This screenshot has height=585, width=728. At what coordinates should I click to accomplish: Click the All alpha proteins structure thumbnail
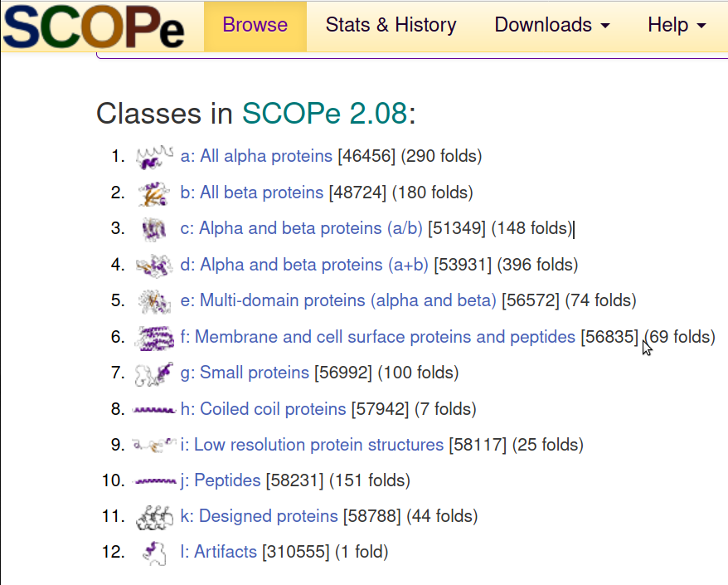pos(154,156)
